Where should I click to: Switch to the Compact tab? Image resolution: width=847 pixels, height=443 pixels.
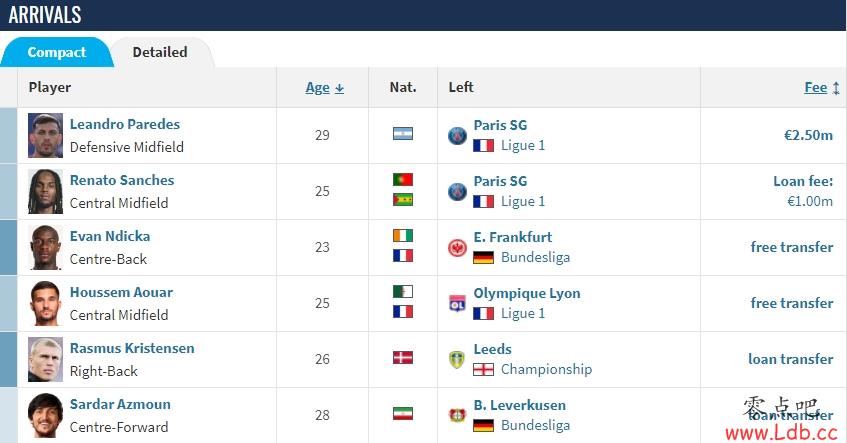(x=56, y=52)
